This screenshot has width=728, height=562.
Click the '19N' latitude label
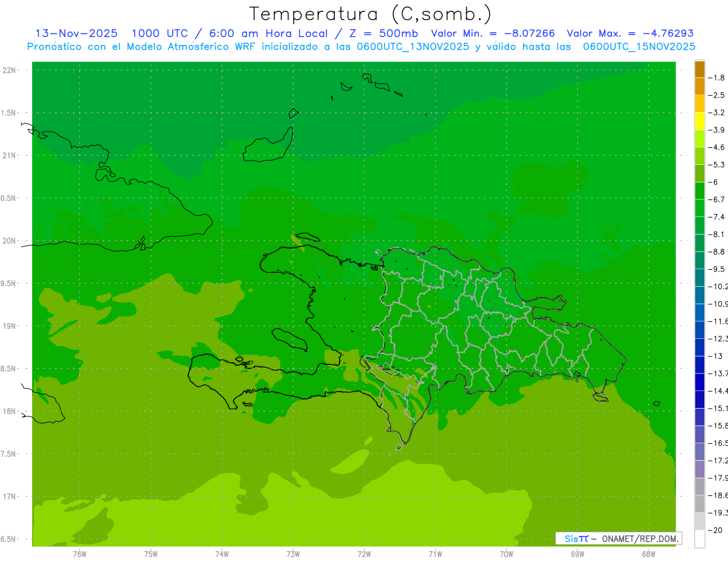coord(9,326)
